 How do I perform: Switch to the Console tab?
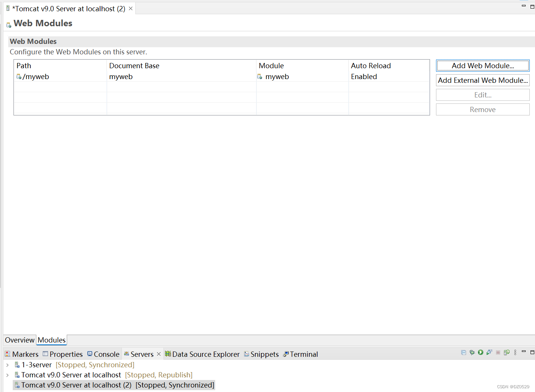point(106,354)
